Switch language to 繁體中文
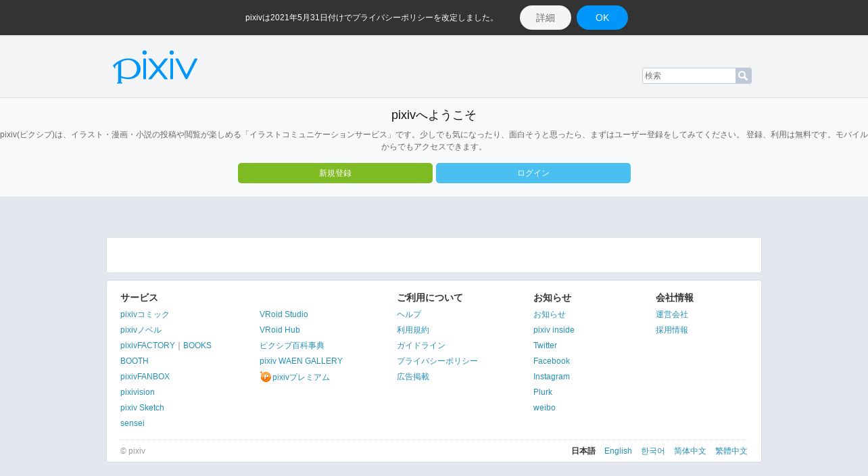Image resolution: width=868 pixels, height=476 pixels. click(x=731, y=451)
